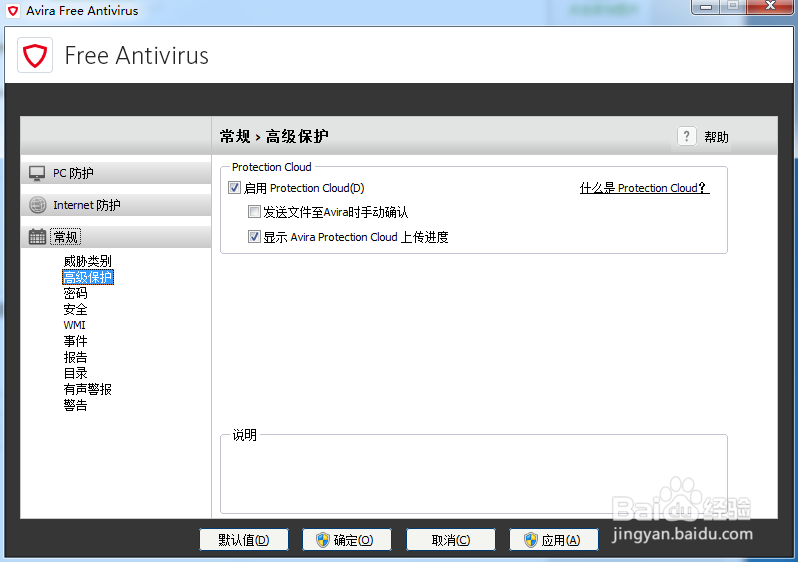This screenshot has width=798, height=562.
Task: Click the Avira title bar icon
Action: coord(13,10)
